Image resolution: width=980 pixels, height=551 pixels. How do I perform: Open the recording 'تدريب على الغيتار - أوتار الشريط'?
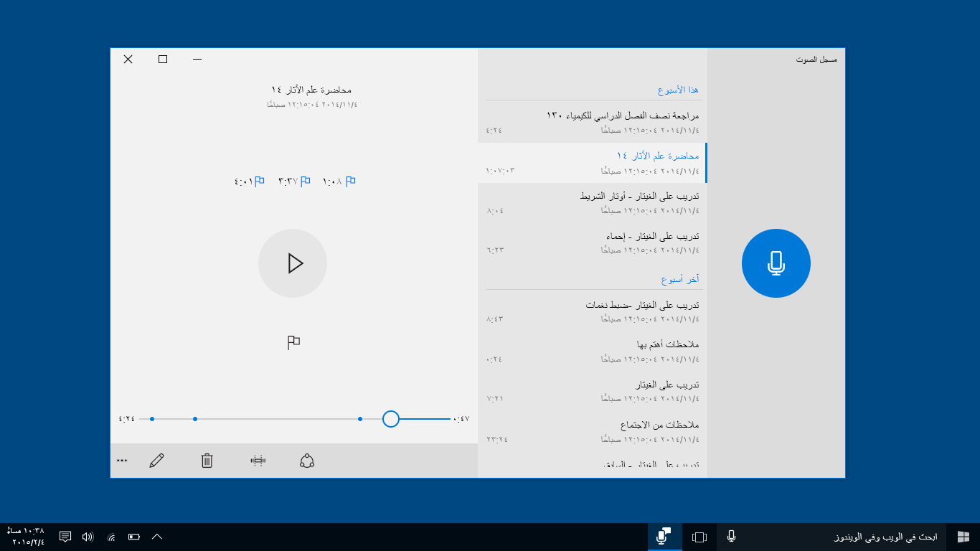(x=592, y=202)
